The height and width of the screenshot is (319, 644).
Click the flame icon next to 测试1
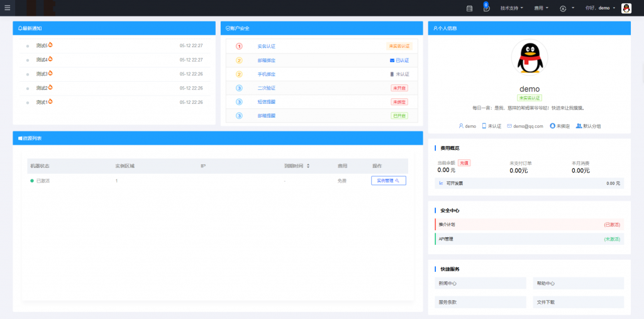(50, 101)
